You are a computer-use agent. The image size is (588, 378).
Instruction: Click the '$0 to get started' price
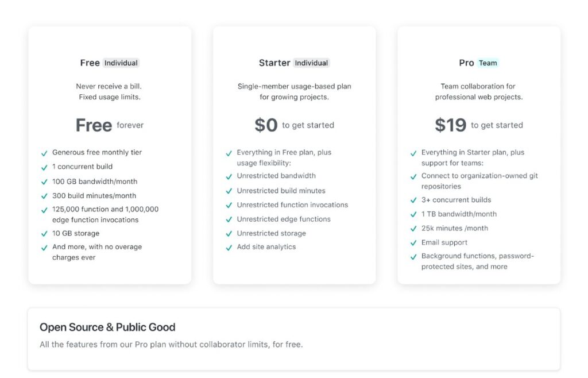(x=295, y=125)
